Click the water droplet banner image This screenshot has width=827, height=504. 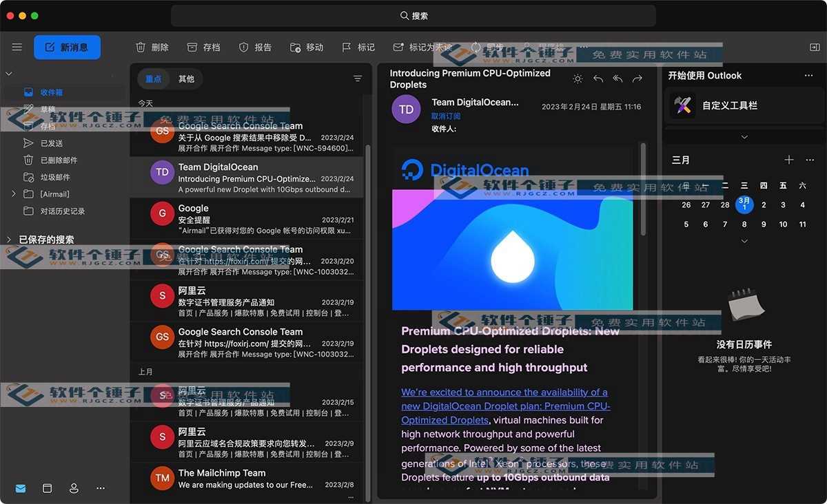(512, 250)
